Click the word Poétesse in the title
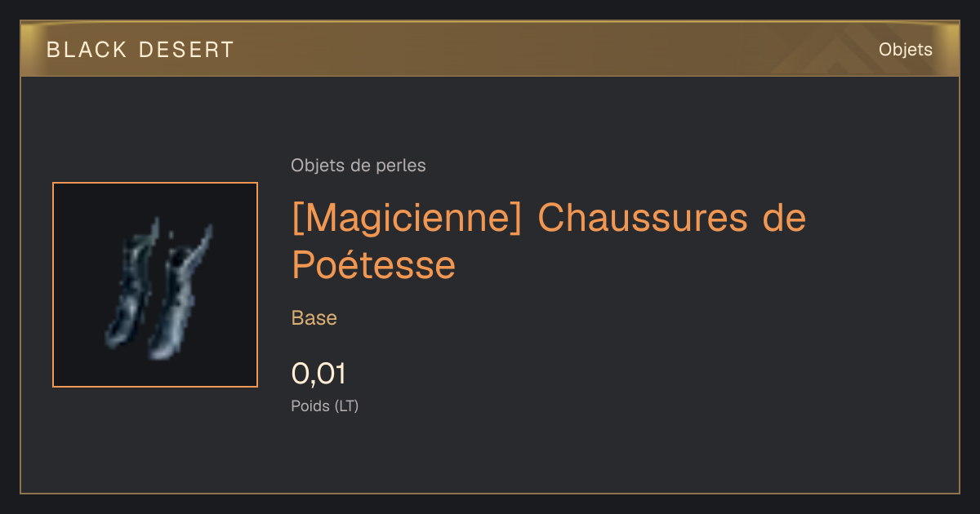The height and width of the screenshot is (514, 980). (373, 264)
